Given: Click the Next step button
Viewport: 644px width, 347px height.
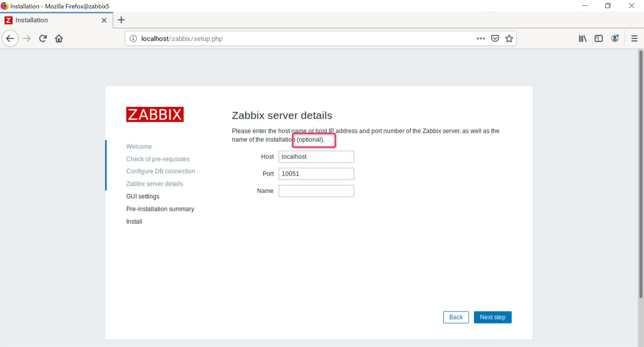Looking at the screenshot, I should [x=492, y=317].
